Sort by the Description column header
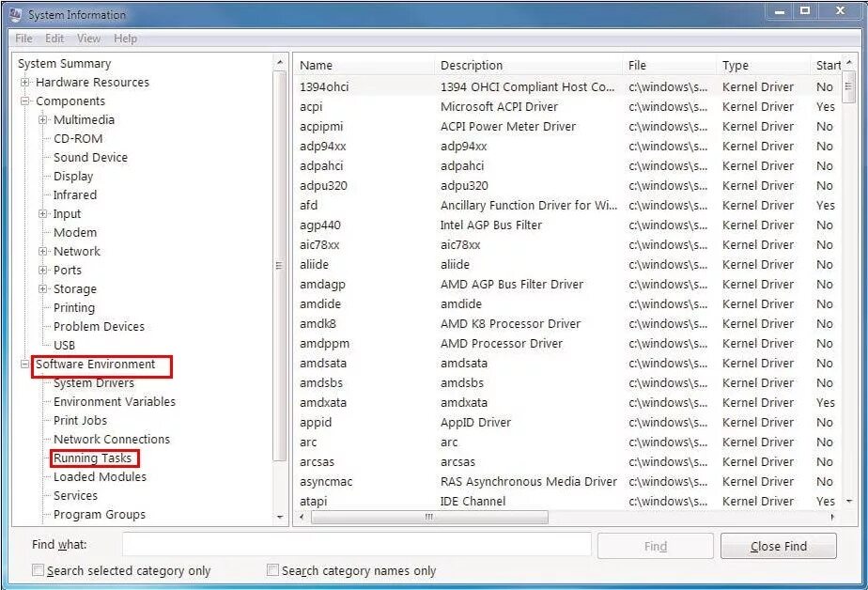This screenshot has height=590, width=868. point(529,66)
